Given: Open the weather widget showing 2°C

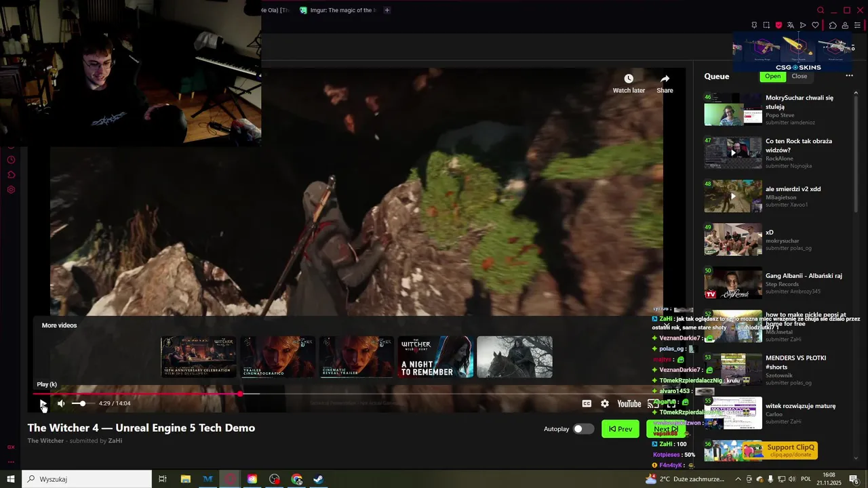Looking at the screenshot, I should tap(685, 479).
